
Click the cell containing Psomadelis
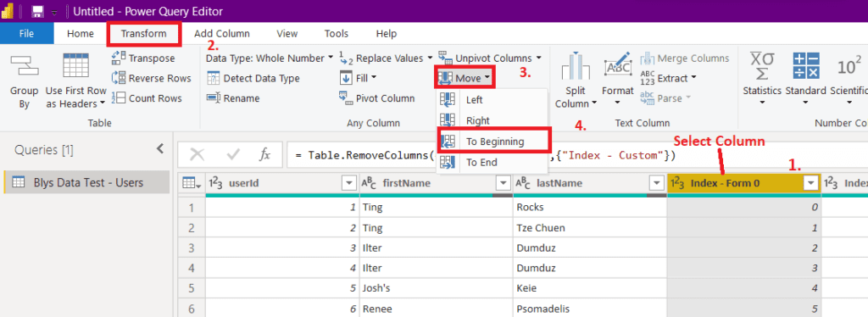click(x=590, y=309)
